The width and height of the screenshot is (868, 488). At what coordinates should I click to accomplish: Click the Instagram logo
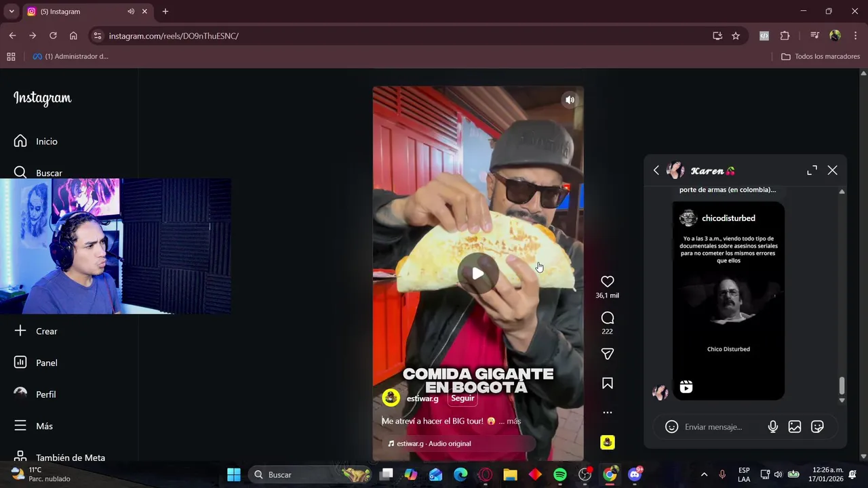coord(42,98)
